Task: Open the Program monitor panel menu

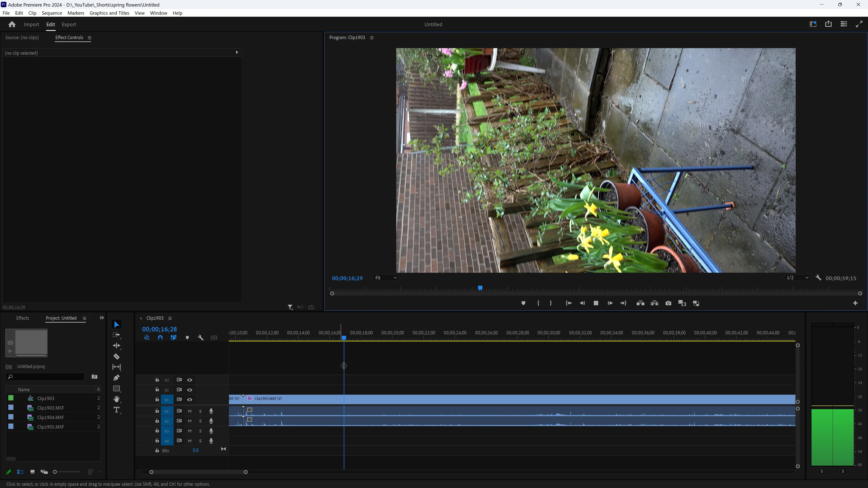Action: coord(372,37)
